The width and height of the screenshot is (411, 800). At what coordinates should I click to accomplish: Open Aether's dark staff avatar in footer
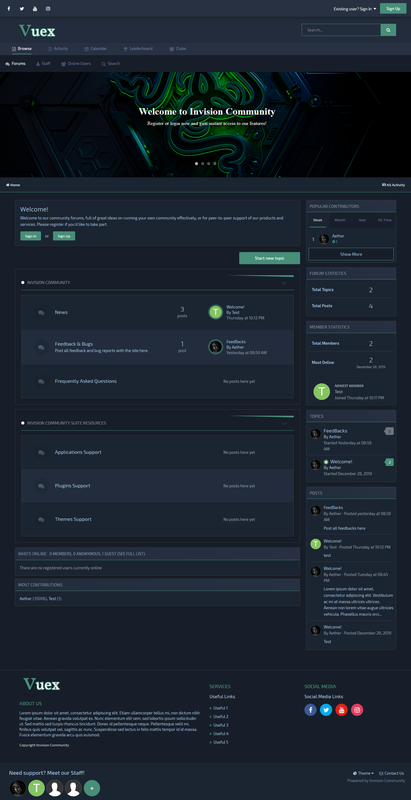click(18, 788)
